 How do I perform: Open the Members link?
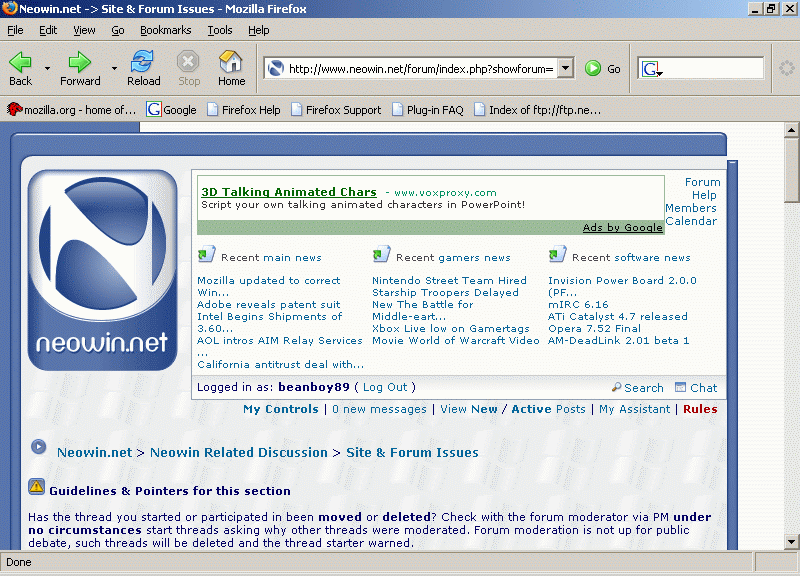(691, 208)
